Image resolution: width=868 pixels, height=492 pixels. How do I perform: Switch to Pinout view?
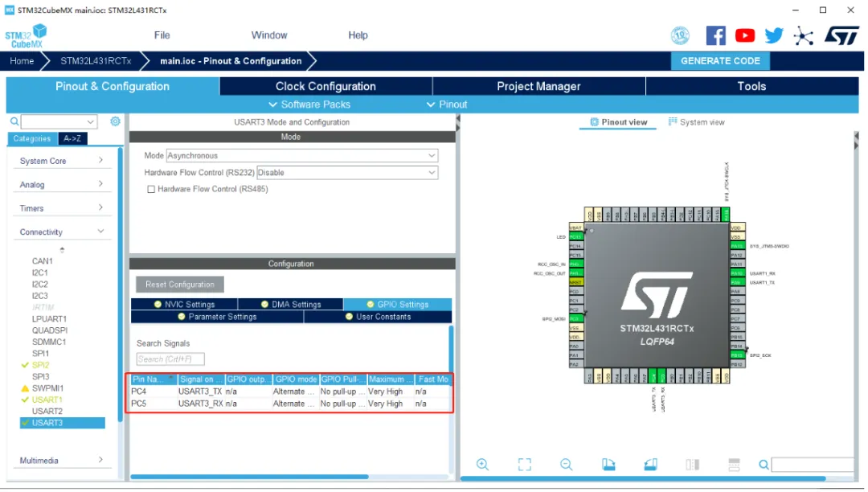coord(618,122)
